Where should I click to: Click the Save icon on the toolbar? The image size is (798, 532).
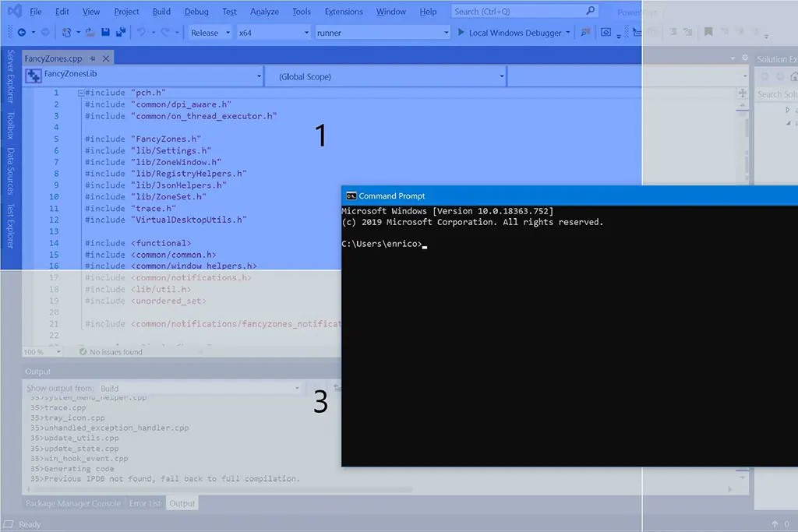[105, 32]
